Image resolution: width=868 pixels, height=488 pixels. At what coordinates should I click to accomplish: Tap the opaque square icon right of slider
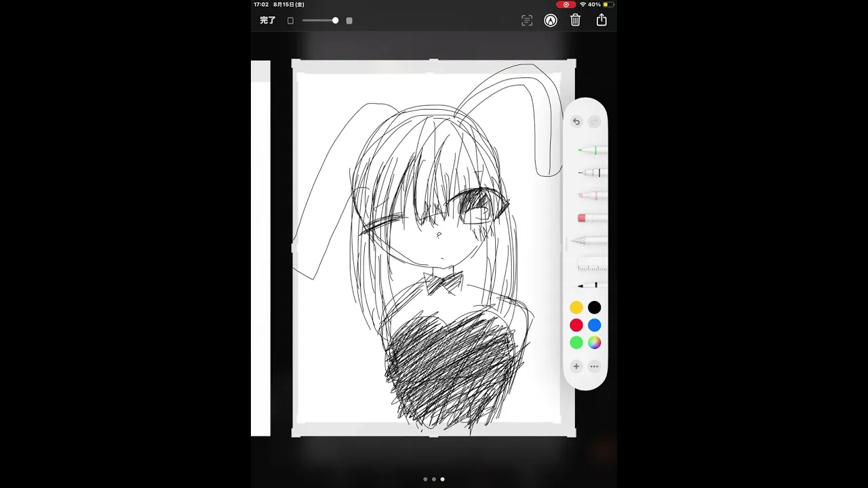tap(349, 21)
